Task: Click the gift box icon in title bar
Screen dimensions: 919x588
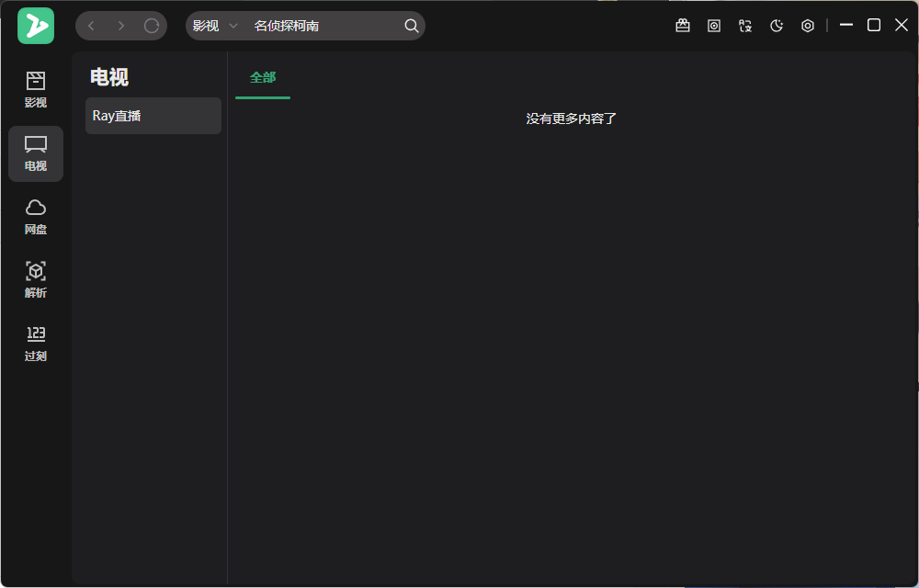Action: click(x=682, y=26)
